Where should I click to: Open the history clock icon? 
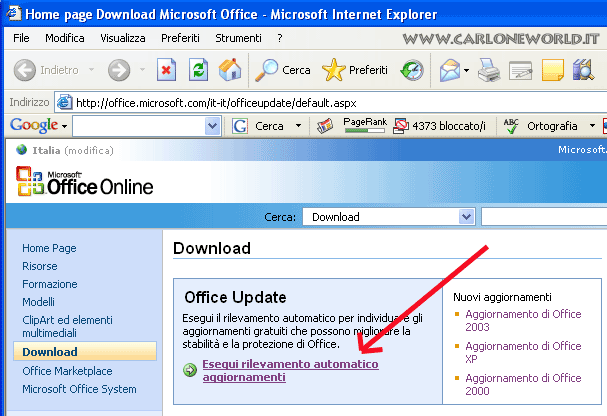(412, 70)
